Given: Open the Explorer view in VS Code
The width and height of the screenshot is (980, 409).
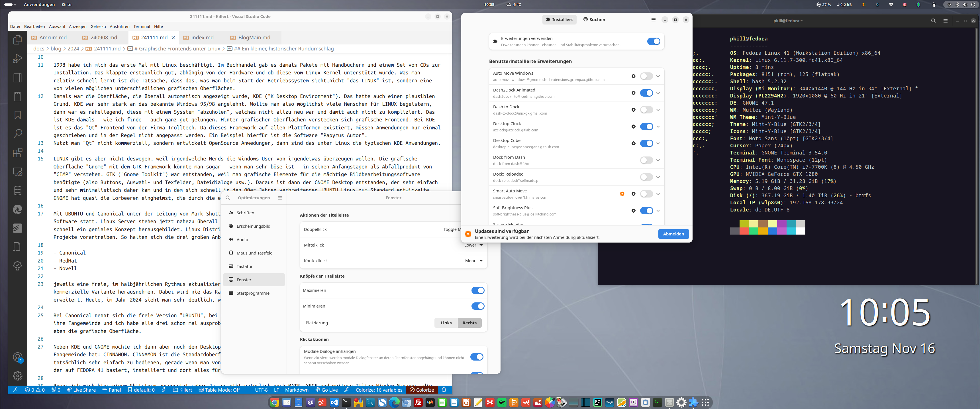Looking at the screenshot, I should click(x=17, y=40).
